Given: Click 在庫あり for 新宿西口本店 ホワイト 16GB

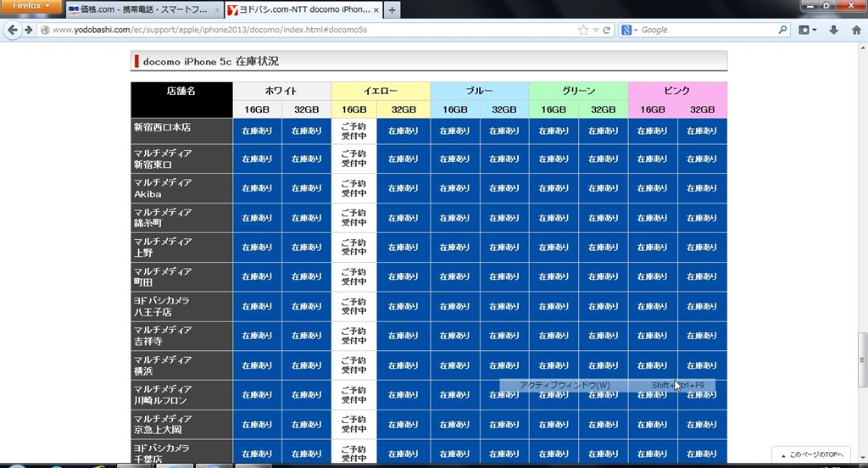Looking at the screenshot, I should [258, 131].
